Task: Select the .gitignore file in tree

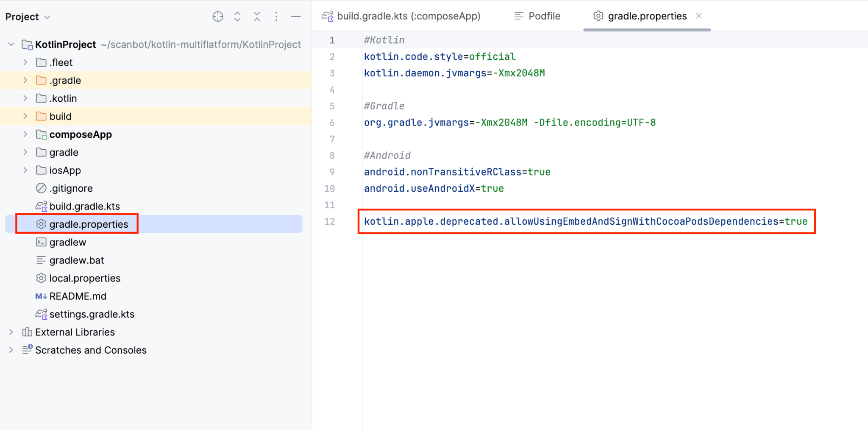Action: 71,188
